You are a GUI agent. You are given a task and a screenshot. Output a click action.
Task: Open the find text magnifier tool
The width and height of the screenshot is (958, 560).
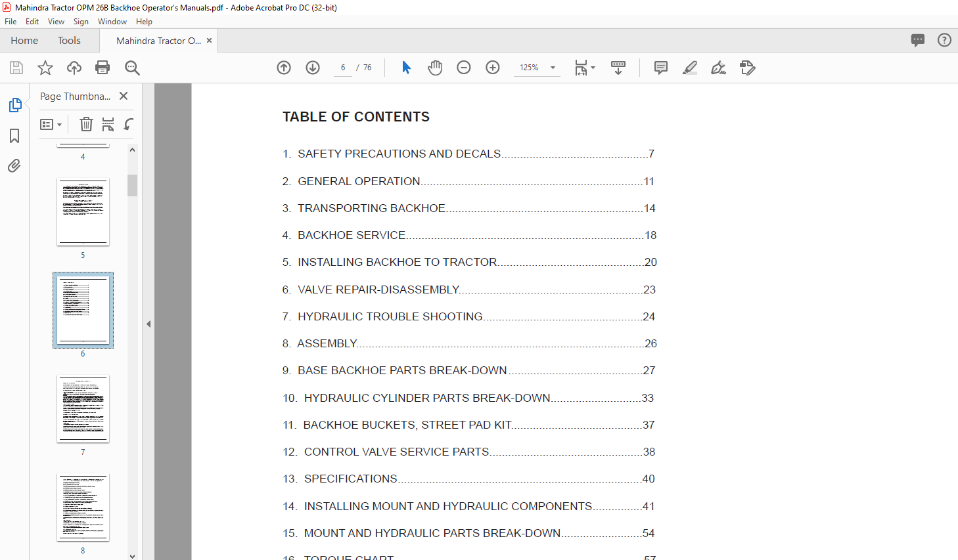click(x=132, y=68)
